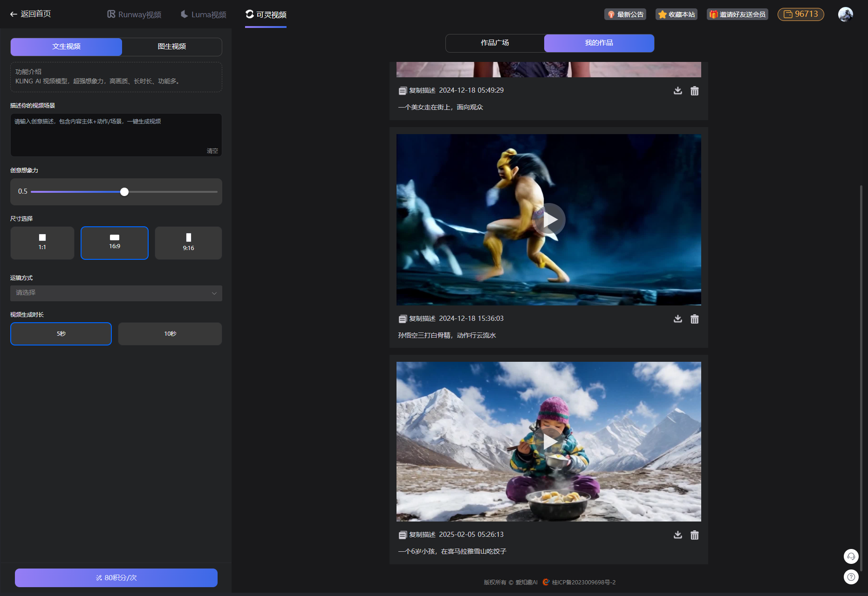Viewport: 868px width, 596px height.
Task: Delete the 2024-12-18 05:49:29 video
Action: tap(695, 91)
